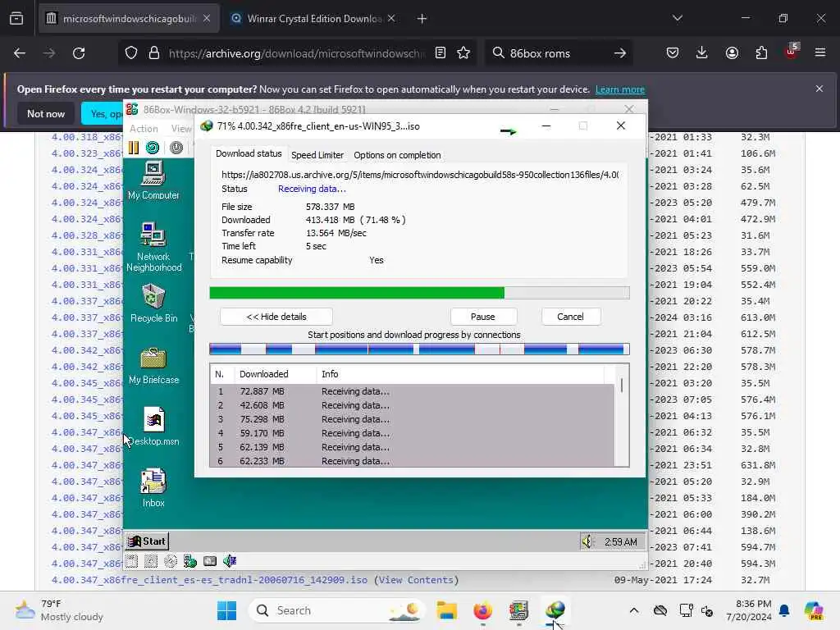
Task: Pause emulation in 86Box toolbar
Action: pos(134,148)
